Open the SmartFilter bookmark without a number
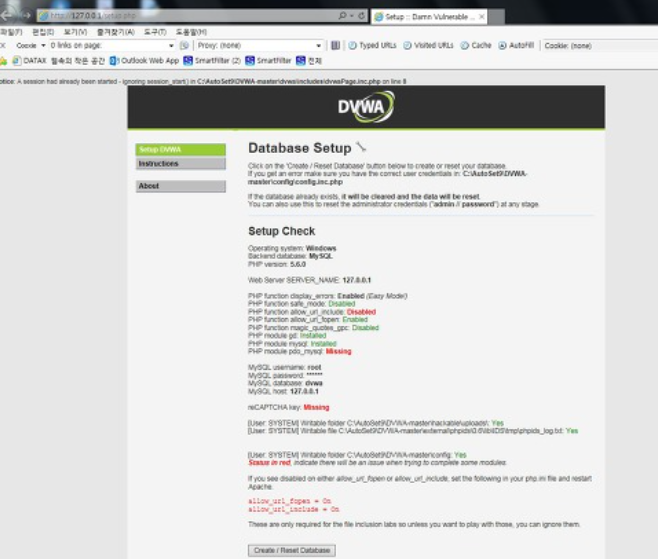Screen dimensions: 658x559 (x=268, y=61)
